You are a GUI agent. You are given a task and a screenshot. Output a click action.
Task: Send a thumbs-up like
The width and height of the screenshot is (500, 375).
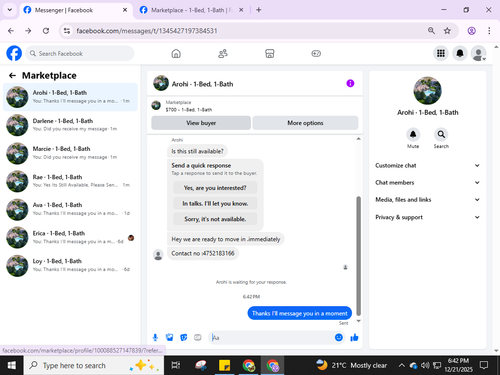354,337
